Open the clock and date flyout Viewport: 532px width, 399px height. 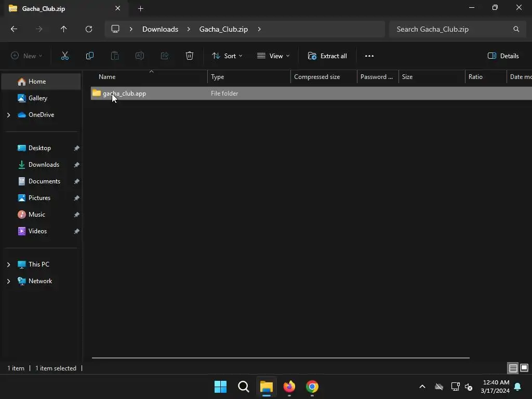(x=495, y=387)
